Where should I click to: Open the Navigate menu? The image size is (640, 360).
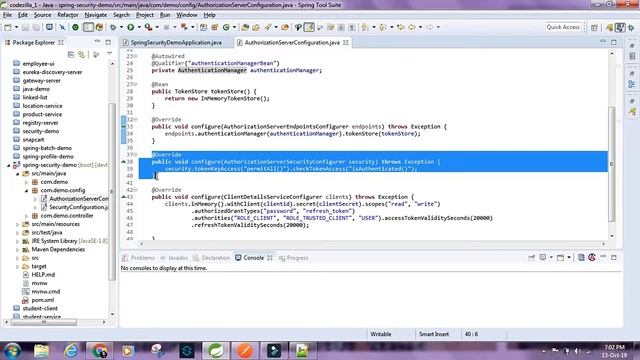96,15
